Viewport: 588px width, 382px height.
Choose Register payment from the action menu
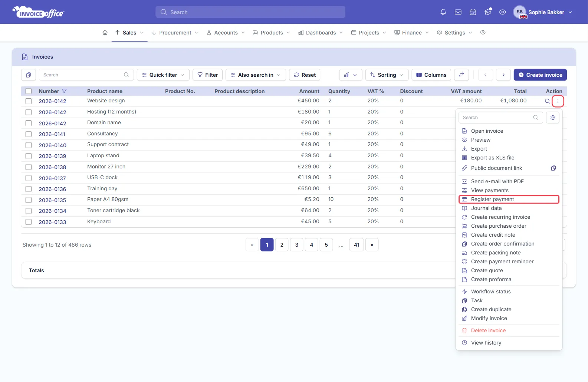509,199
